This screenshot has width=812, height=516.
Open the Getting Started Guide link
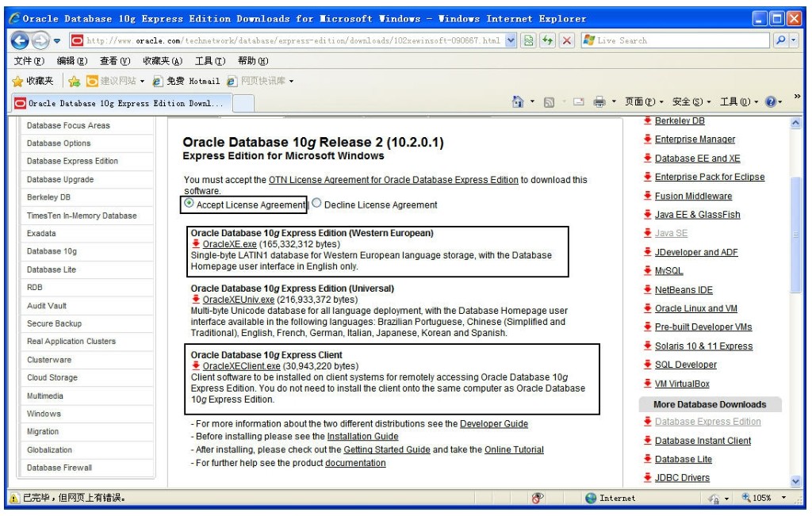pos(387,449)
